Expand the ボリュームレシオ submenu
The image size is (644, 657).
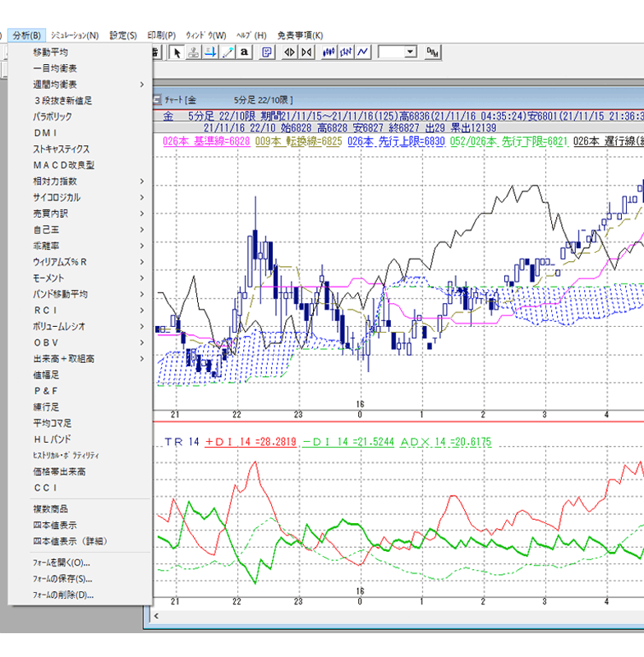click(x=141, y=326)
